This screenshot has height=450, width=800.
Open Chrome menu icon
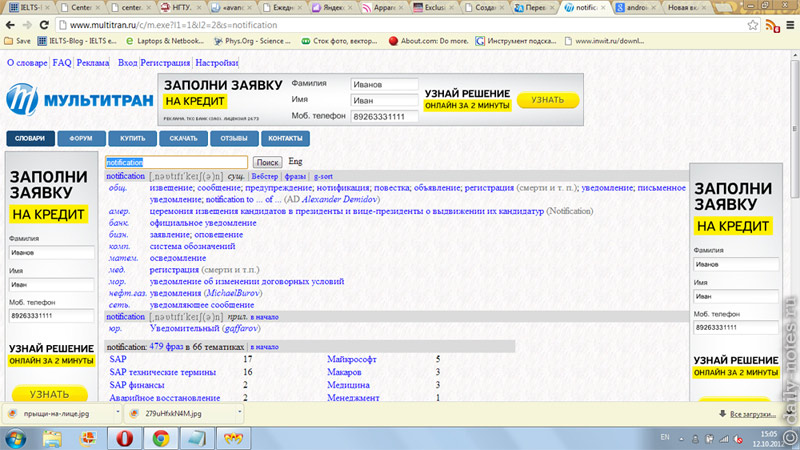[790, 25]
